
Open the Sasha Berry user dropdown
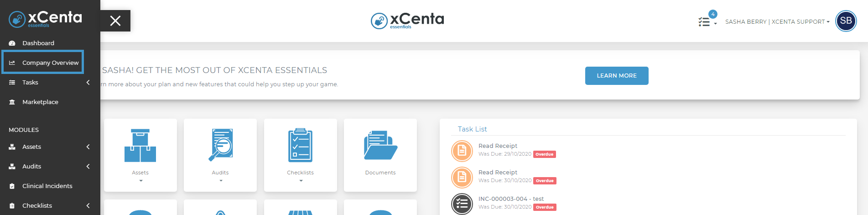tap(777, 21)
